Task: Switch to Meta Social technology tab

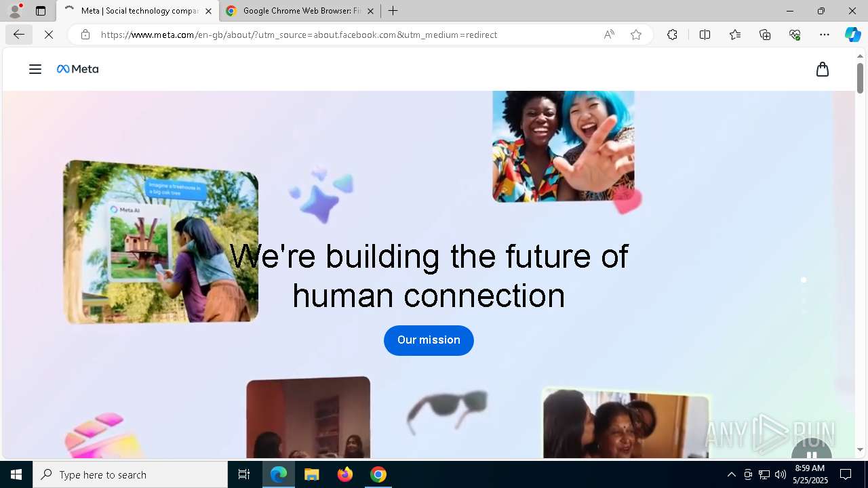Action: coord(138,11)
